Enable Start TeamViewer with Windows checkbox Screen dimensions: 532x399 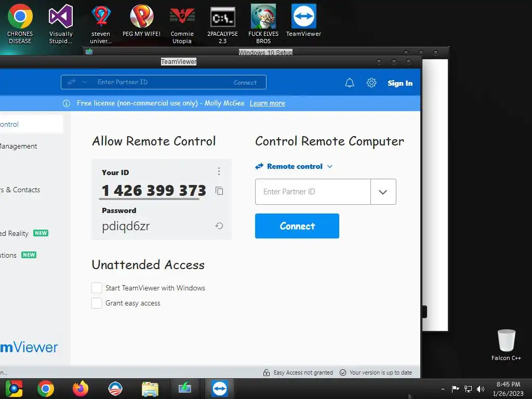tap(97, 288)
